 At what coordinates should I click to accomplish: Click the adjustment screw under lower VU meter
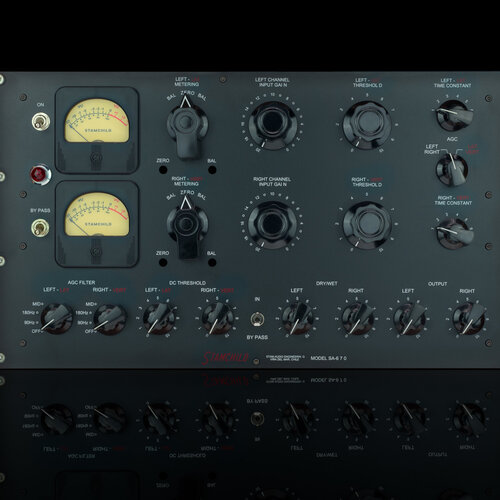tap(96, 251)
